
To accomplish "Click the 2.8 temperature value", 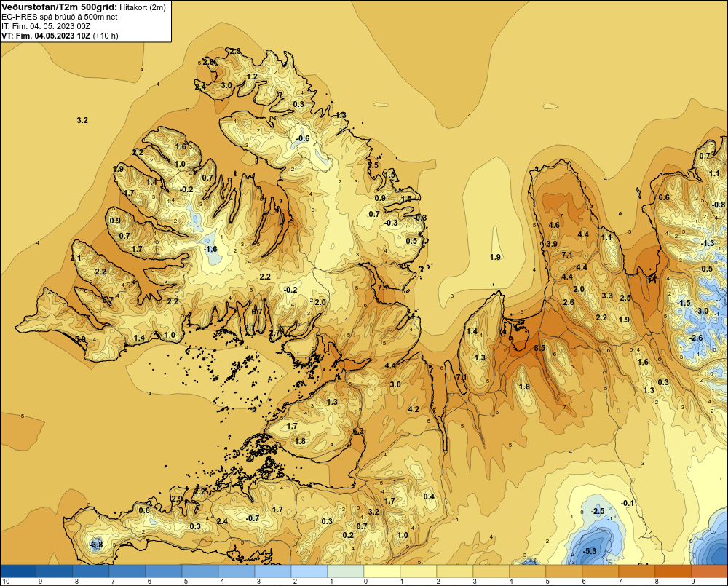I will [x=209, y=62].
